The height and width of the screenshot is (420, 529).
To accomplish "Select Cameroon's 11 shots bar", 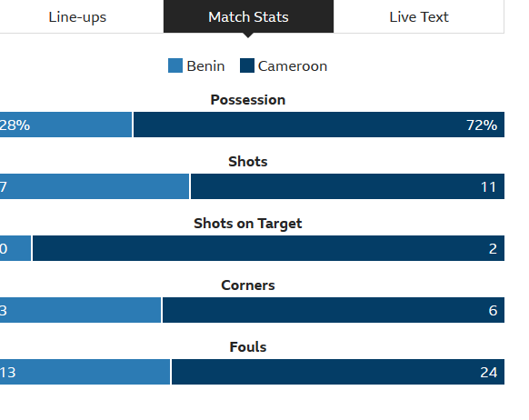I will click(347, 186).
